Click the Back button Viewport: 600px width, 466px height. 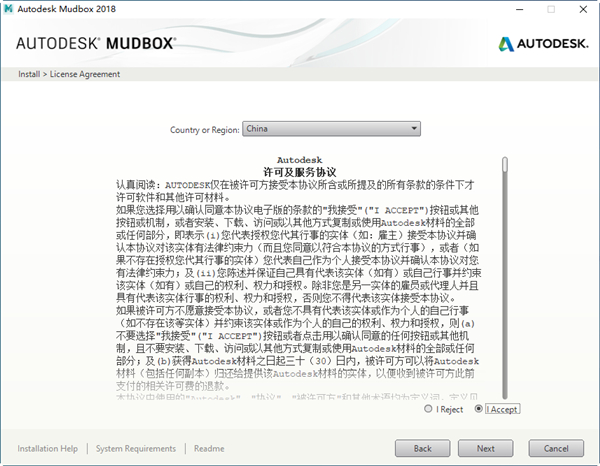coord(422,448)
